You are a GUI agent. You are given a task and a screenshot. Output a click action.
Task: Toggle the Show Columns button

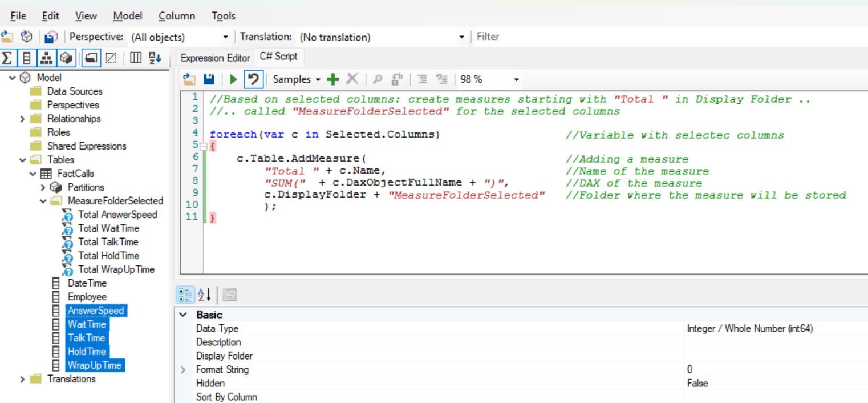[x=27, y=58]
